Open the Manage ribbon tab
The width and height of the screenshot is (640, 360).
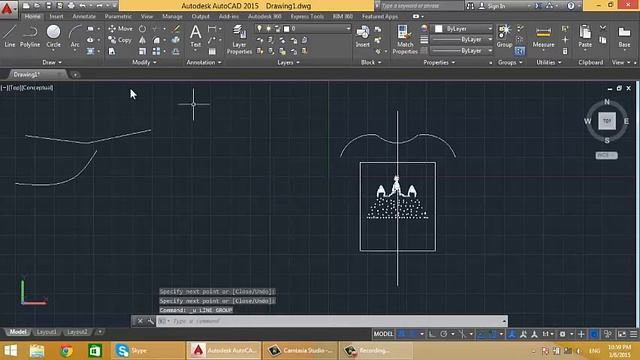point(172,17)
